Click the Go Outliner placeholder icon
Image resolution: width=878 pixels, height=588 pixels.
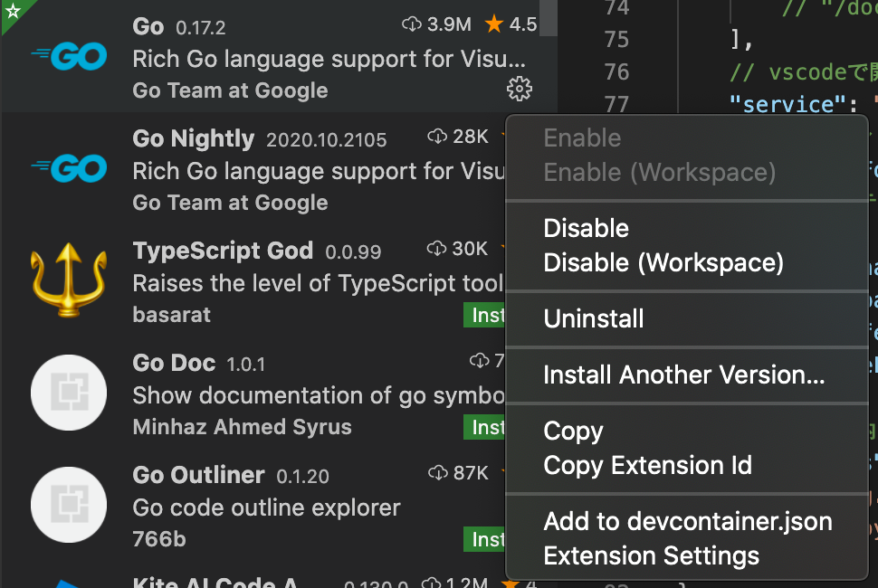tap(68, 505)
